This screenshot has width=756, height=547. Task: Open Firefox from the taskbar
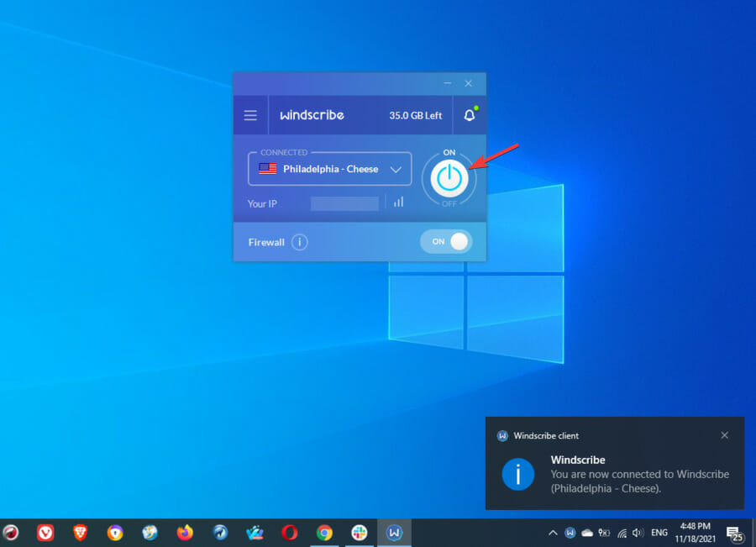[185, 532]
